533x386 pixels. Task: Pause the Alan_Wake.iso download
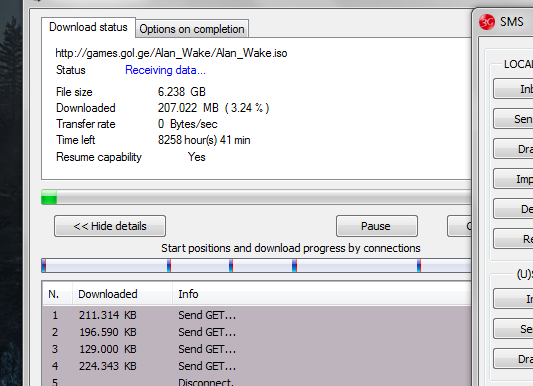click(x=377, y=226)
